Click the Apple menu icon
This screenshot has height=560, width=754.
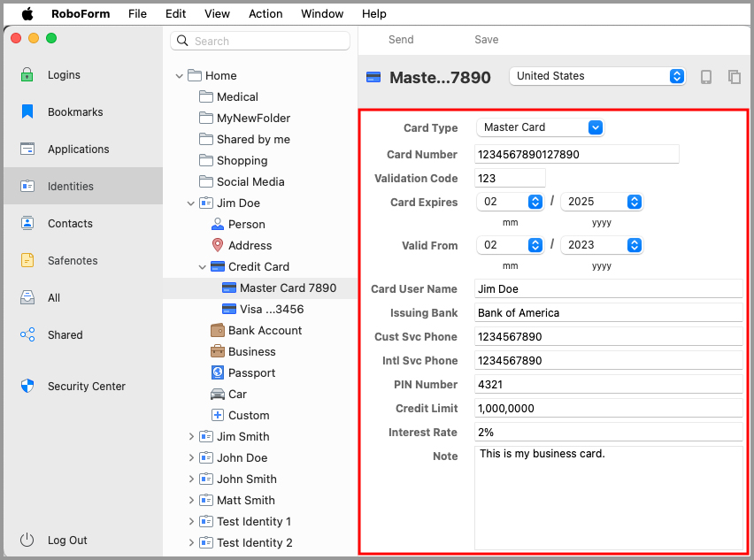tap(27, 14)
